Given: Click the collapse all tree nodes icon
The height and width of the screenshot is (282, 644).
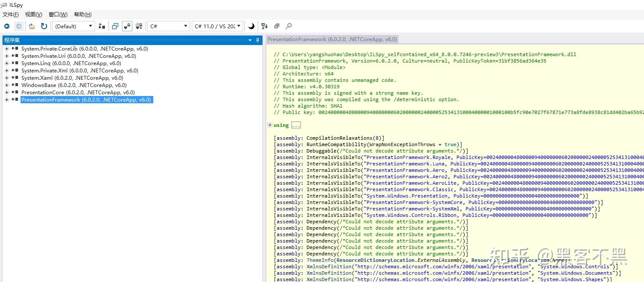Looking at the screenshot, I should click(277, 26).
